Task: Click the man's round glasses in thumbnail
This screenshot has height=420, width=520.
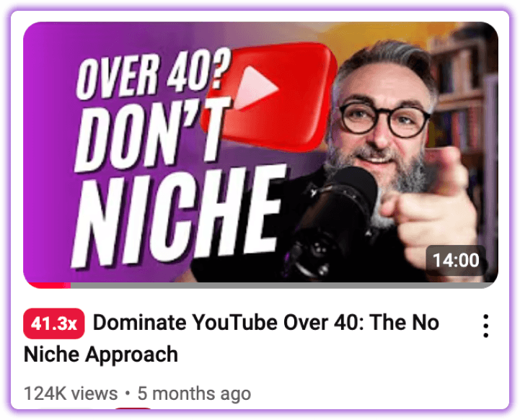Action: click(x=384, y=120)
